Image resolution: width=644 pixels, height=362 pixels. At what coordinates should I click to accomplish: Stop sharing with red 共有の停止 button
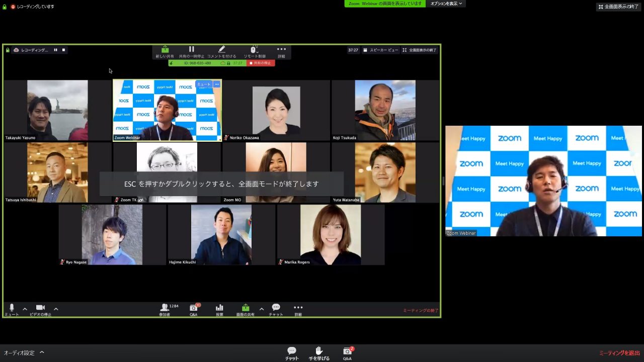[x=261, y=63]
